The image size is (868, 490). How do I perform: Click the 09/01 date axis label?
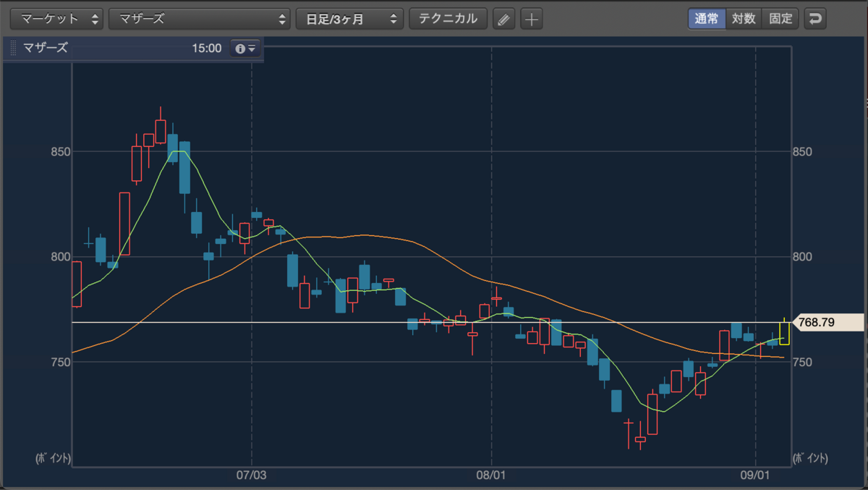pyautogui.click(x=755, y=476)
